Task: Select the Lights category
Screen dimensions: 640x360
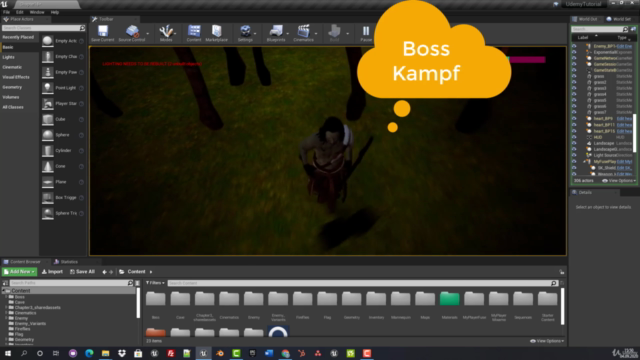Action: click(9, 57)
